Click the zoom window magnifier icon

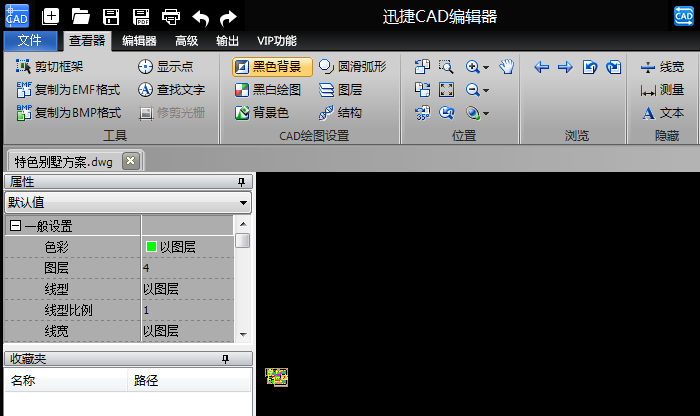[446, 67]
